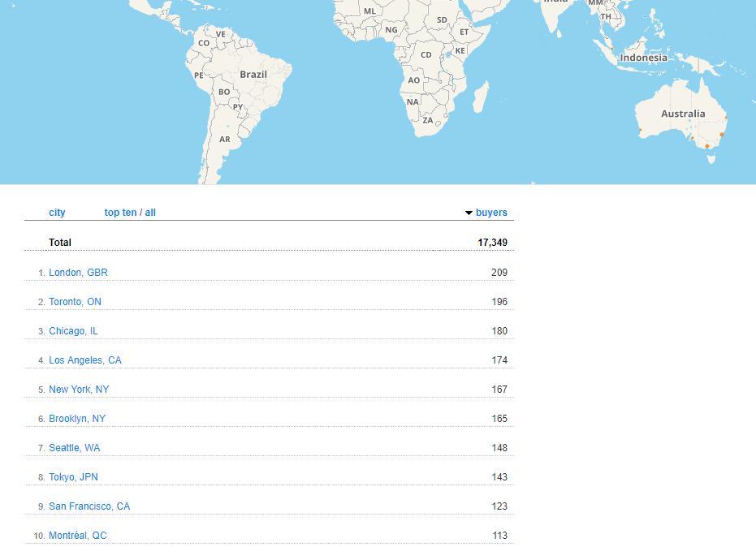Click the orange buyer marker at Perth
Screen dimensions: 756x547
click(640, 130)
